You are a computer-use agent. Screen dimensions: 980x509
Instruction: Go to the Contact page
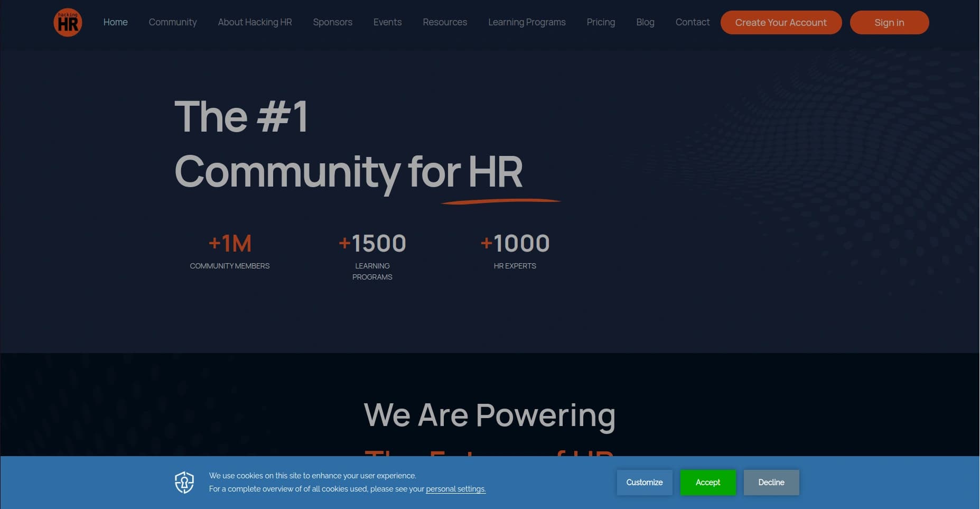(692, 22)
